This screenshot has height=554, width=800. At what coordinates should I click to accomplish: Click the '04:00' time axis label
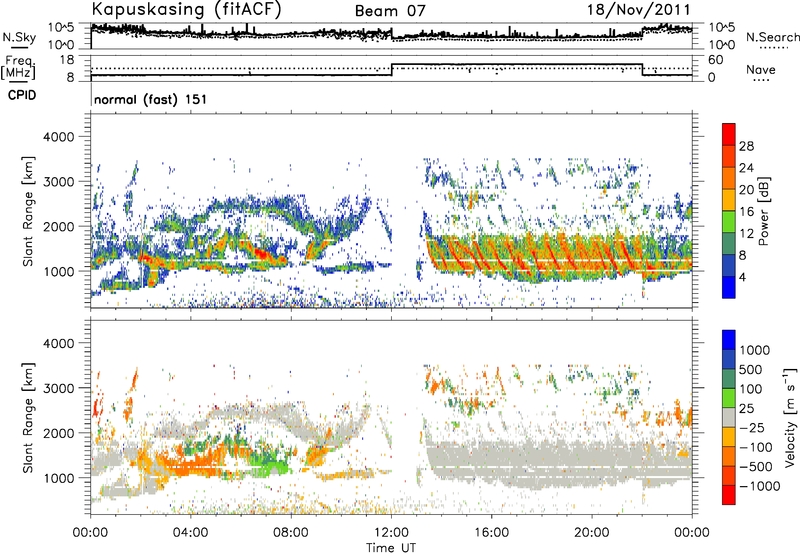(x=191, y=533)
